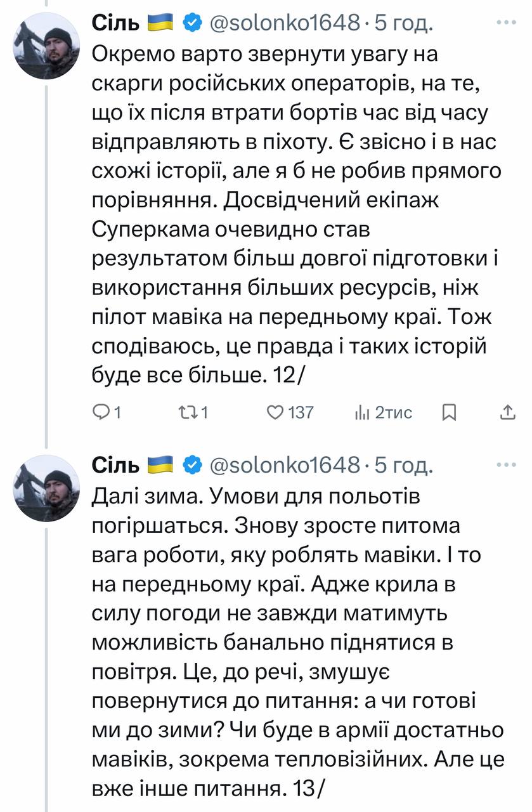Click verified badge on the second tweet

pyautogui.click(x=191, y=466)
